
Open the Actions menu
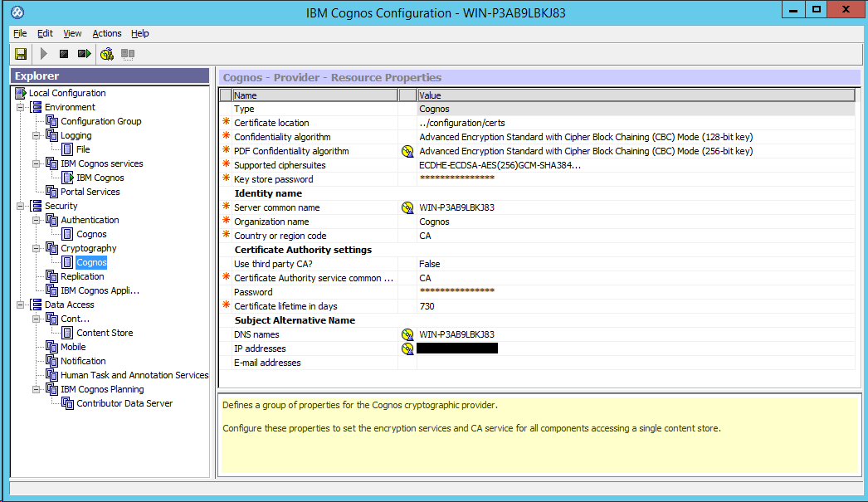coord(107,33)
